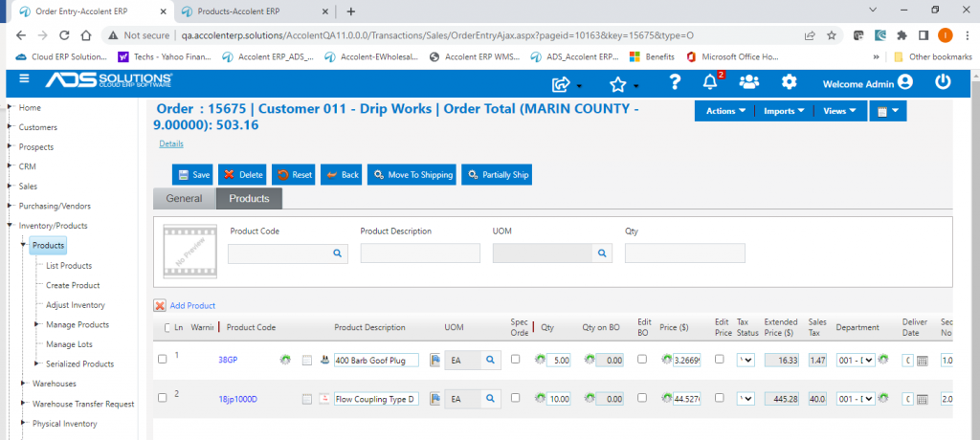This screenshot has height=440, width=980.
Task: Toggle Special Order checkbox for 38GP
Action: 516,360
